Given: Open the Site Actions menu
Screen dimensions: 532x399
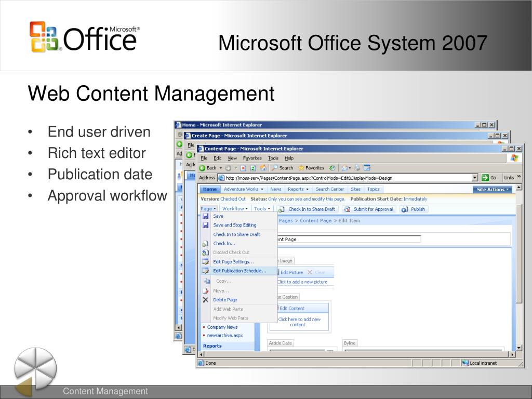Looking at the screenshot, I should coord(493,189).
